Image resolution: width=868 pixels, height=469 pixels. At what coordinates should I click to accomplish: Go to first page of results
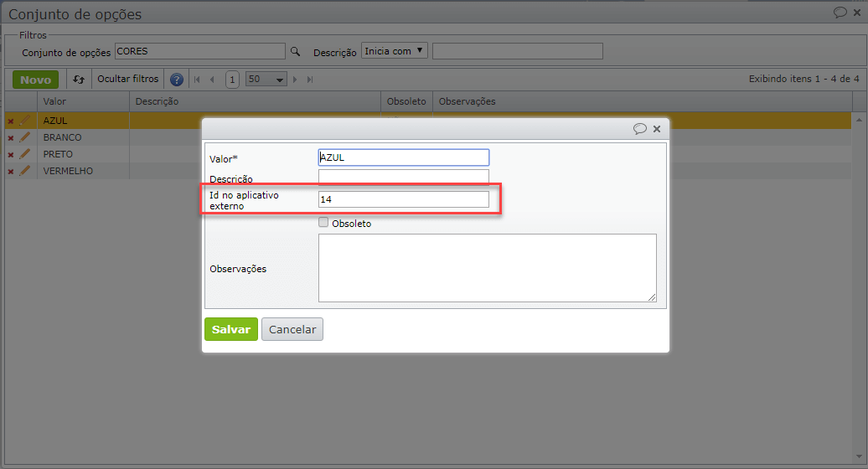click(x=197, y=80)
